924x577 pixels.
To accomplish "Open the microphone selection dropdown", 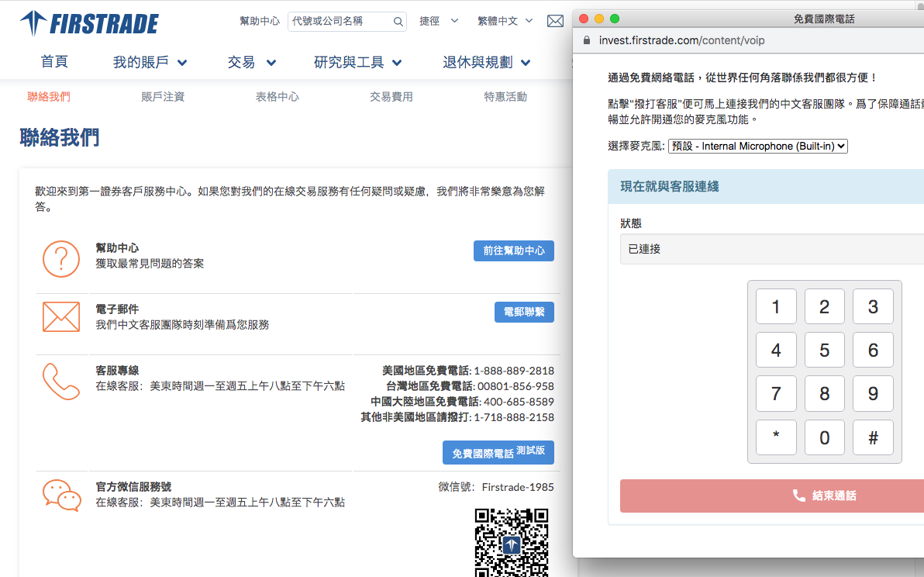I will click(758, 146).
